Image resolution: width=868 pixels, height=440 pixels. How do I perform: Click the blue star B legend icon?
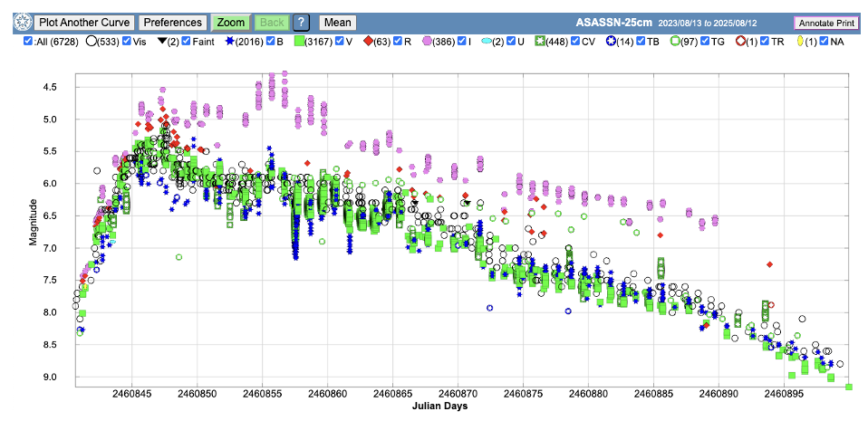[230, 42]
